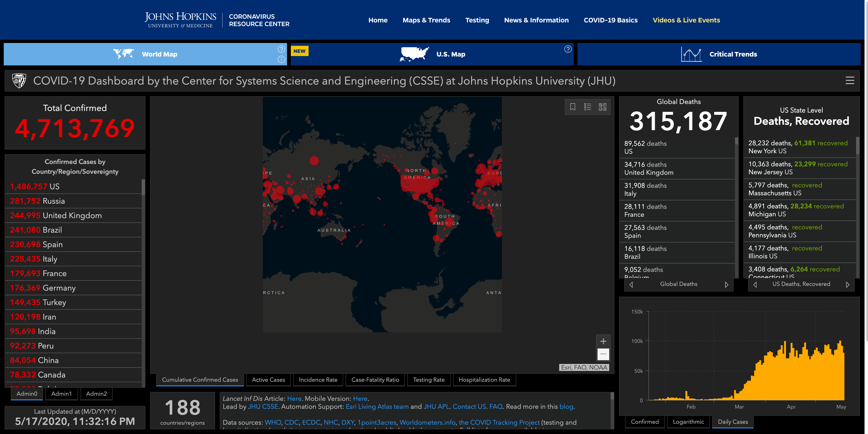The height and width of the screenshot is (434, 868).
Task: Open Videos & Live Events nav item
Action: (686, 20)
